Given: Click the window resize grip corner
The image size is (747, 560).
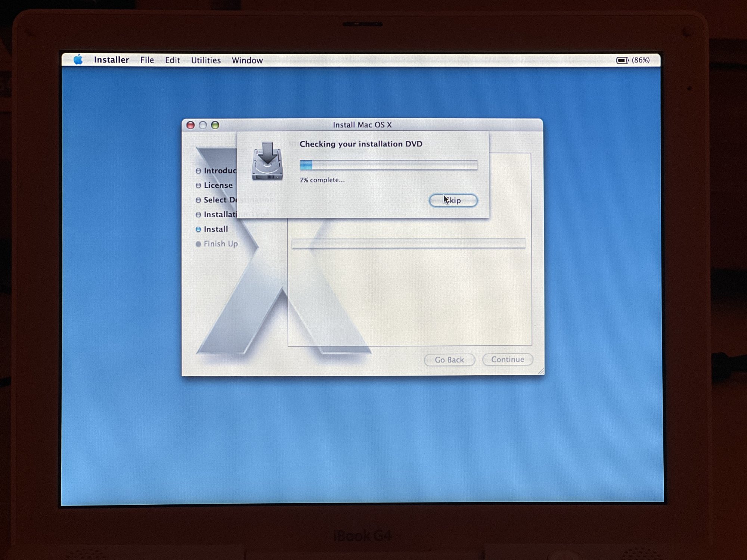Looking at the screenshot, I should pyautogui.click(x=541, y=371).
